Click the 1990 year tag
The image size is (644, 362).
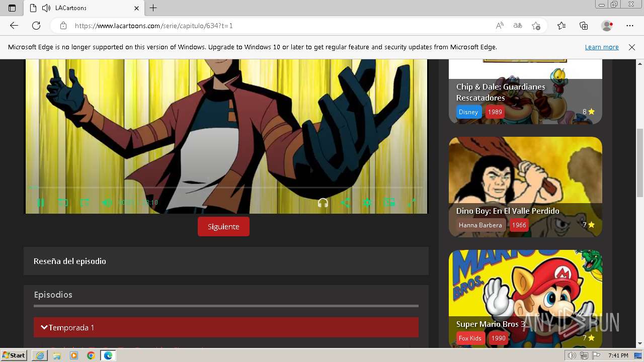click(x=499, y=338)
